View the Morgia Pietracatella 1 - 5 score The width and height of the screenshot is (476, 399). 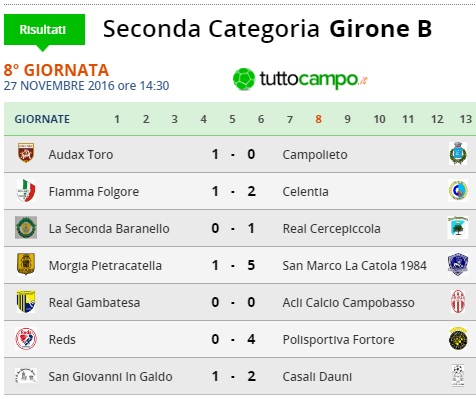click(233, 265)
